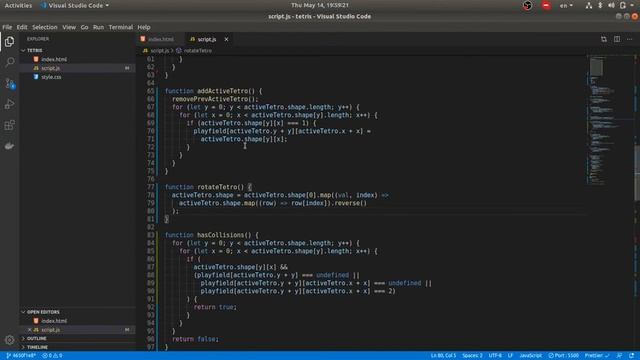Click the battery icon in top bar
The image size is (640, 360).
pos(623,5)
